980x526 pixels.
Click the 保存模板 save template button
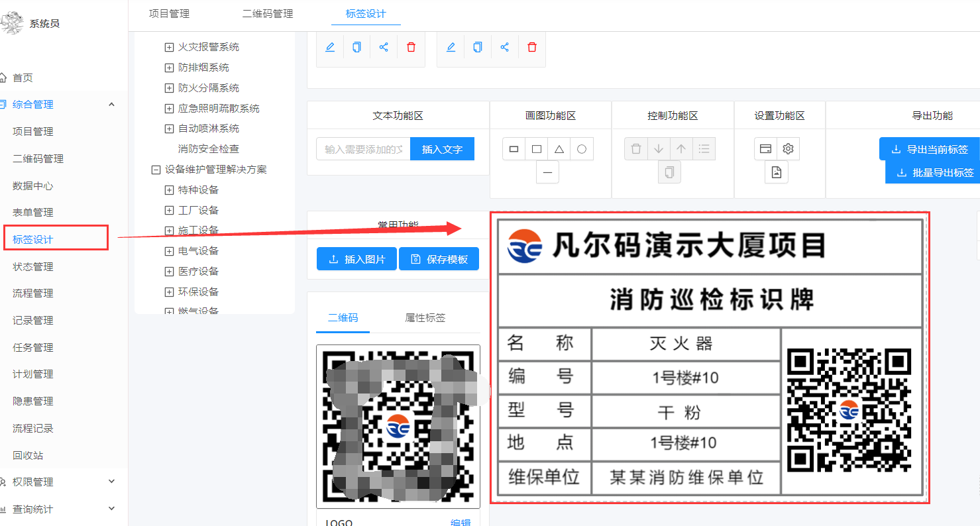point(439,258)
